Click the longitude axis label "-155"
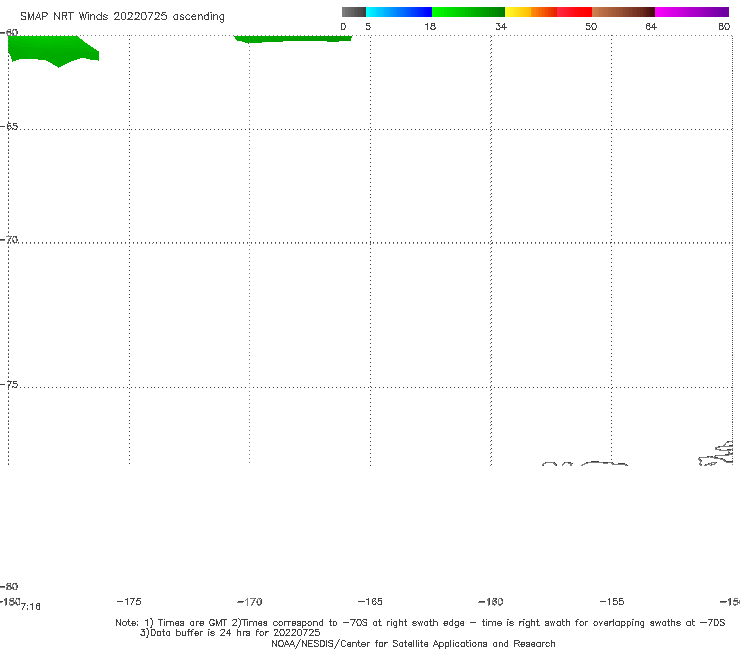740x650 pixels. click(612, 601)
